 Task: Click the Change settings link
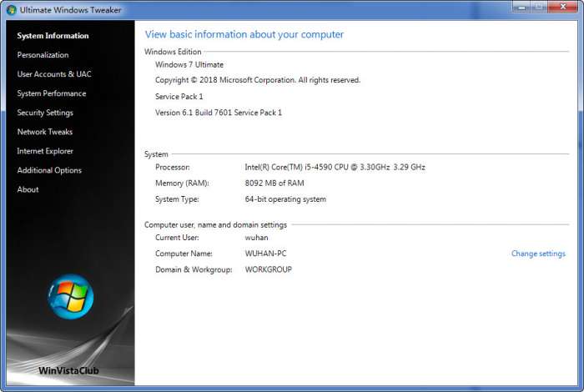[x=538, y=254]
